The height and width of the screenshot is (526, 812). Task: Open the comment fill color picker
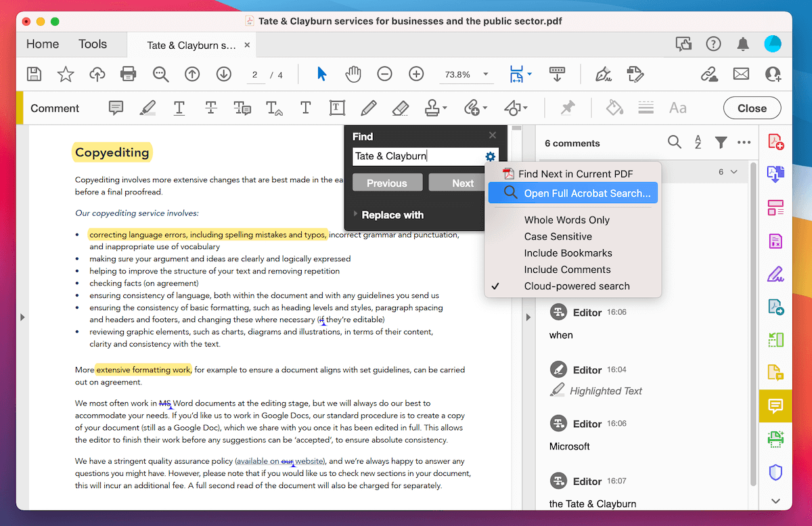tap(613, 108)
